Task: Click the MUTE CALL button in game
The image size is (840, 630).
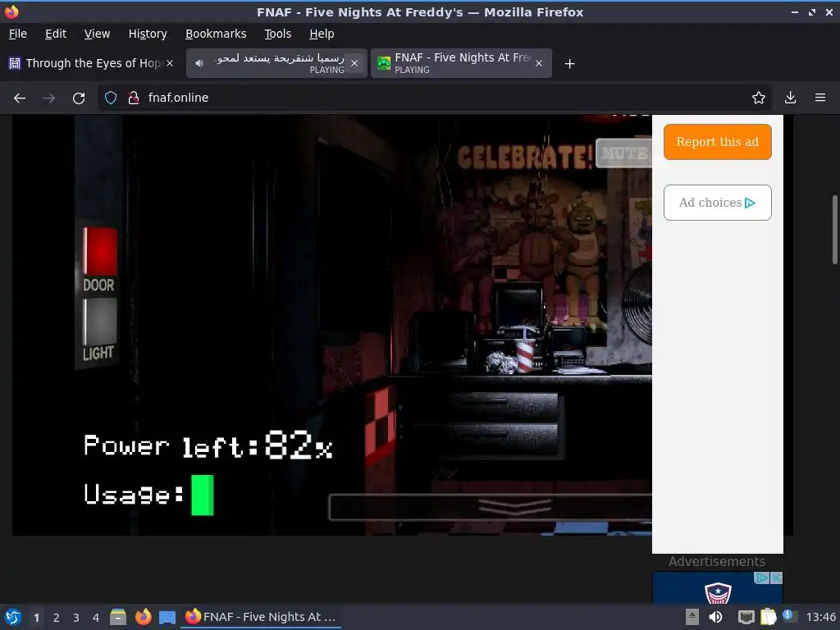Action: pos(624,153)
